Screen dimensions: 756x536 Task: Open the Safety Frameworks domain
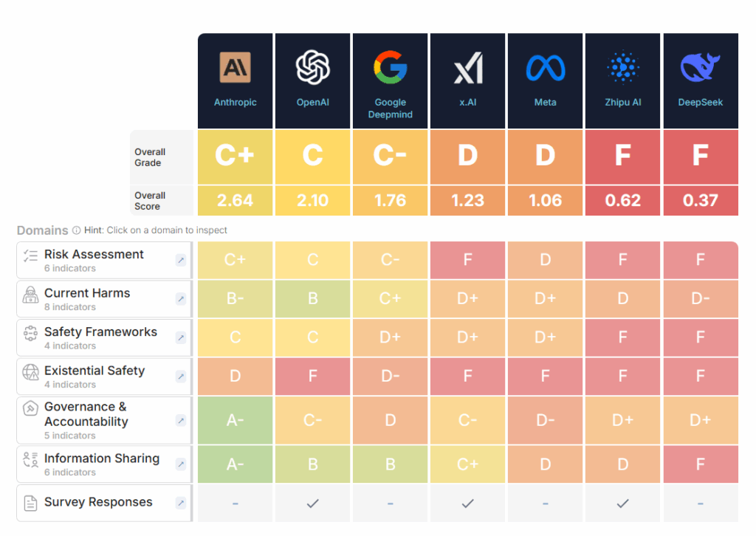click(100, 332)
